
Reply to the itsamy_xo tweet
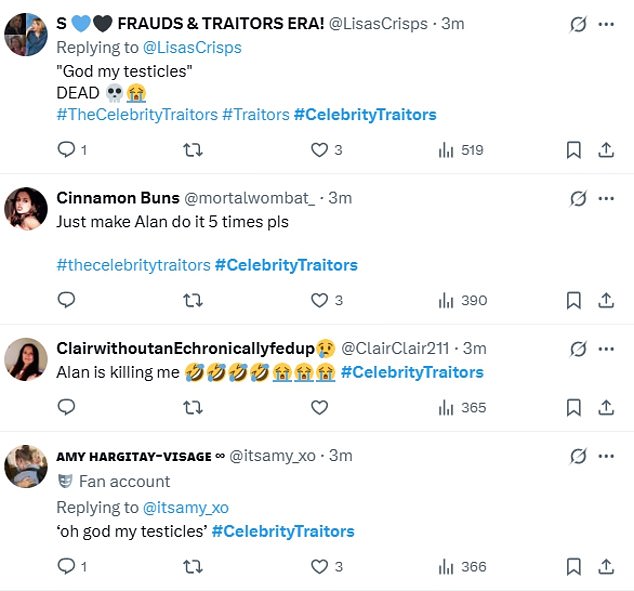click(x=67, y=567)
